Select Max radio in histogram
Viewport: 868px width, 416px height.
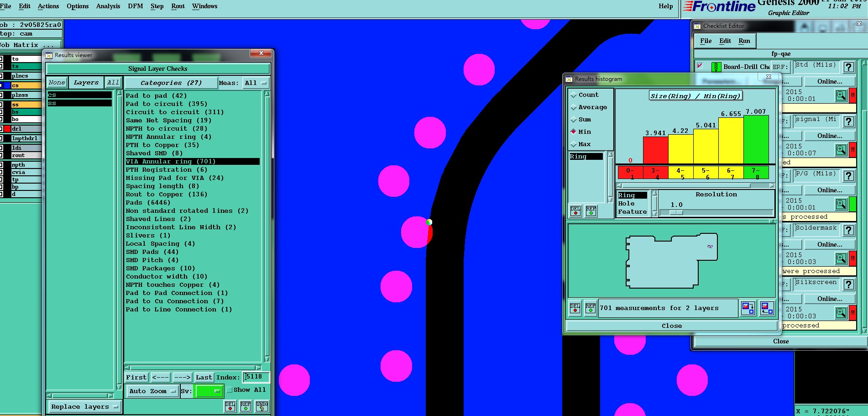click(574, 144)
